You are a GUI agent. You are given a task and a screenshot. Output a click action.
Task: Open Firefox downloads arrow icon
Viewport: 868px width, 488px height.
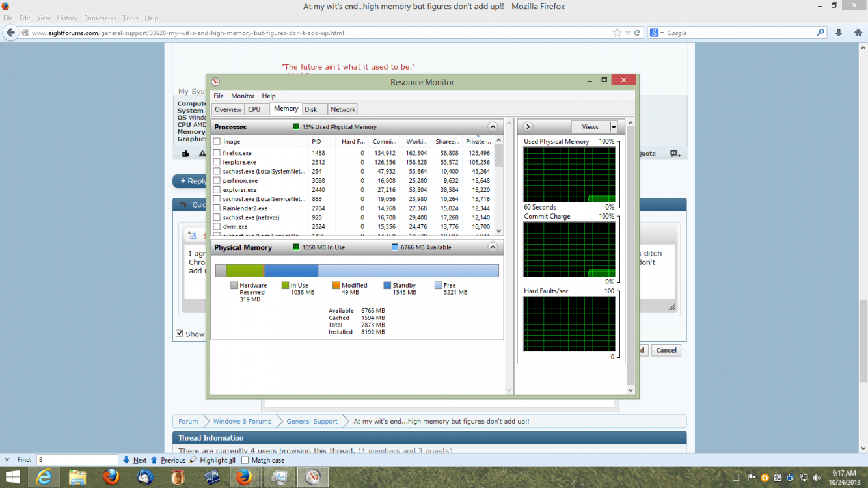pyautogui.click(x=839, y=33)
